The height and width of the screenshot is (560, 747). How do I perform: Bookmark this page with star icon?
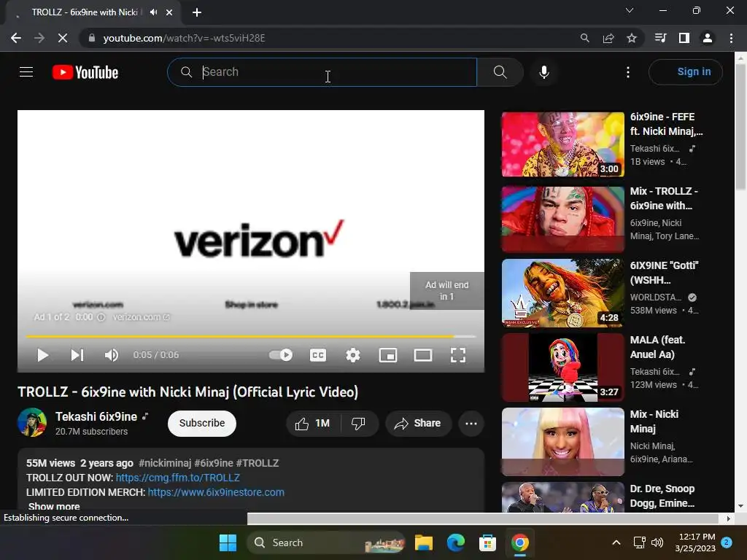(632, 38)
